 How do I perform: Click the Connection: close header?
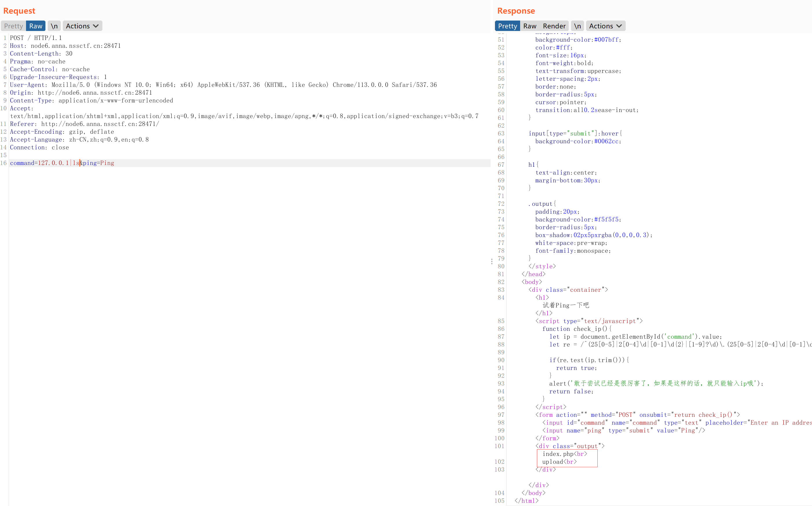coord(39,148)
